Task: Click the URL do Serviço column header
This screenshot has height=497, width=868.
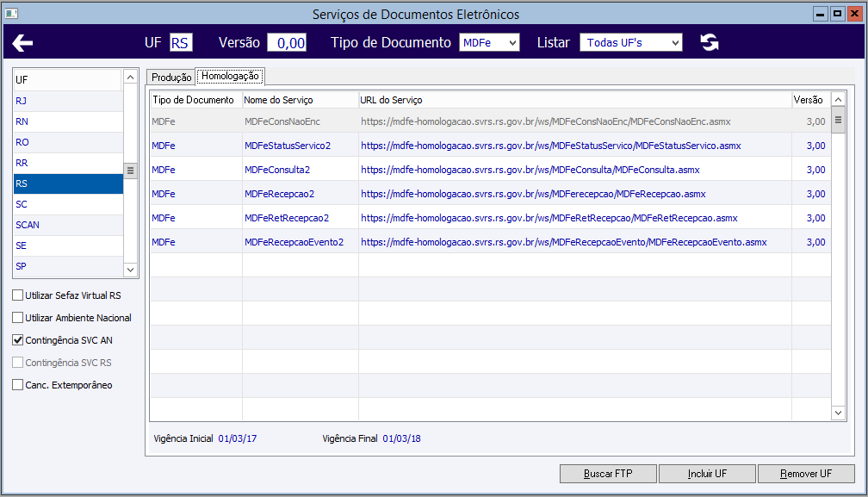Action: [574, 100]
